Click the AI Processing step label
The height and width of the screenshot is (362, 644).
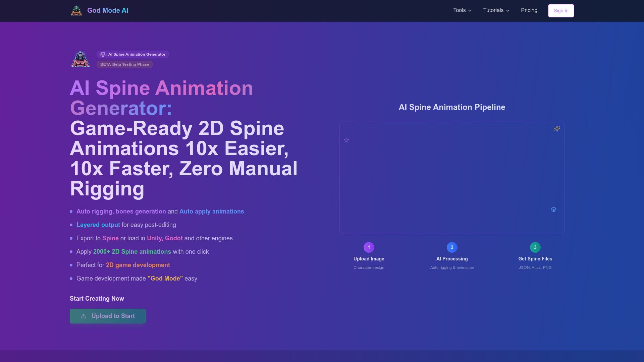[452, 259]
